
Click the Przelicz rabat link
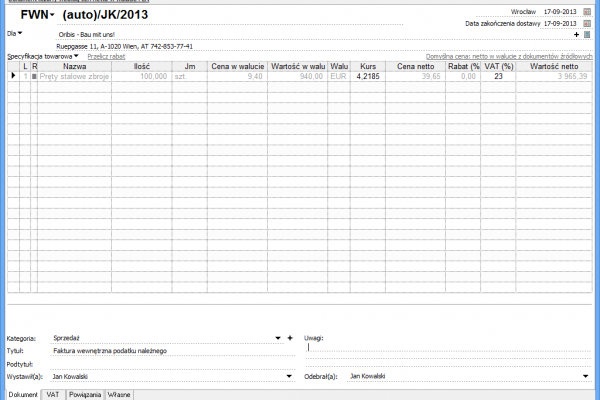tap(106, 56)
